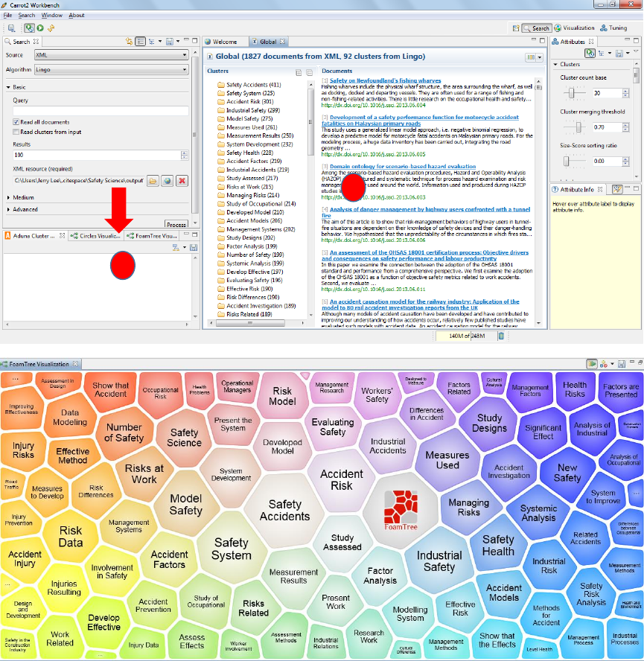
Task: Adjust the Size-Score sorting ratio slider
Action: click(567, 161)
